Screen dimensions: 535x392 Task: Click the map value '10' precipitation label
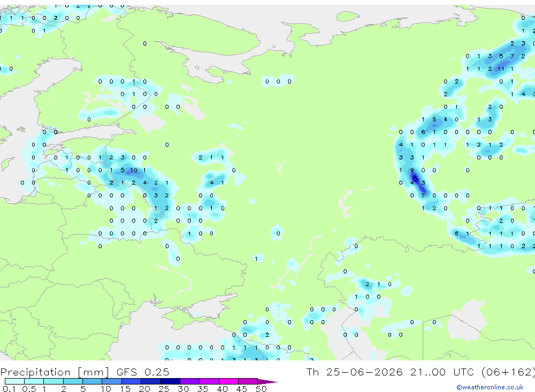click(x=133, y=170)
